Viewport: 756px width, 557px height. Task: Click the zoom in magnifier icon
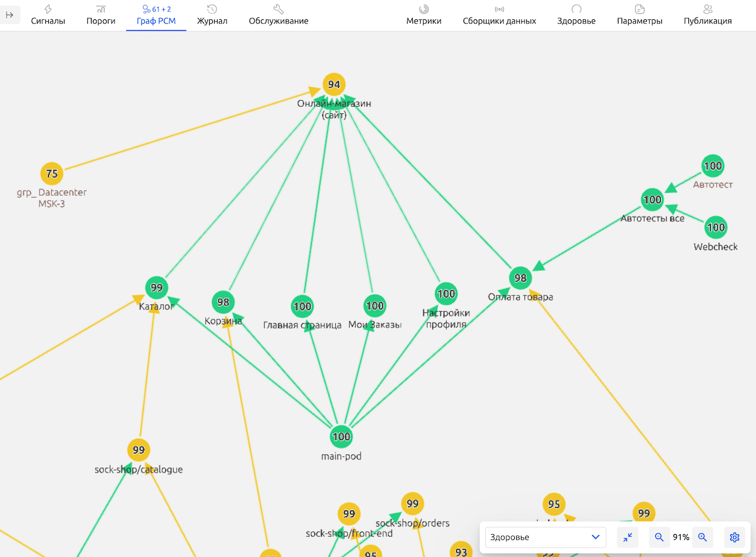pos(702,537)
